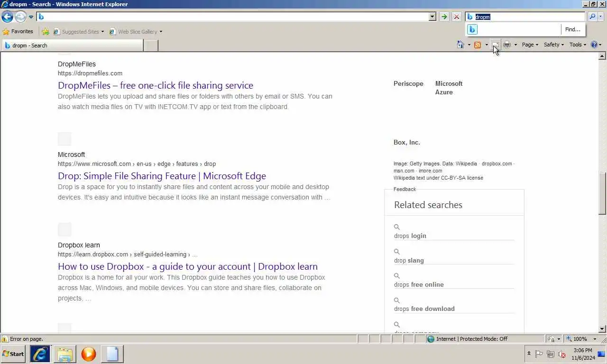Screen dimensions: 607x364
Task: Click the muted volume tray icon
Action: point(562,354)
